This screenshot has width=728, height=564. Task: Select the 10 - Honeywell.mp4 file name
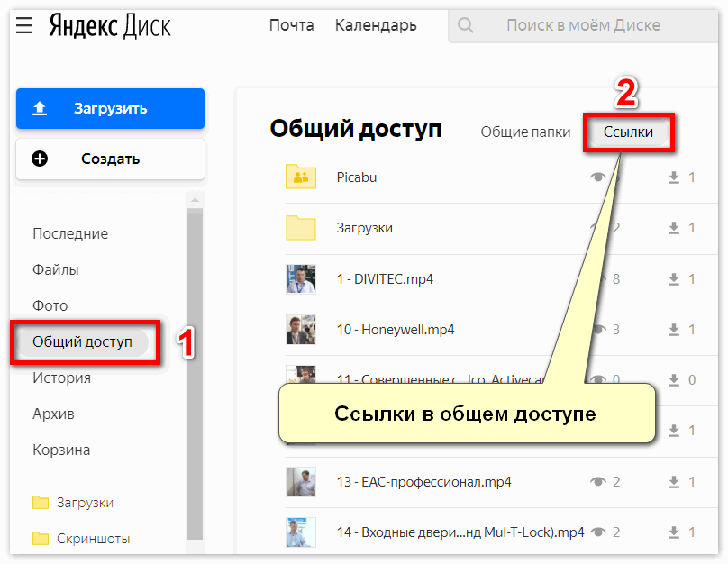coord(396,330)
